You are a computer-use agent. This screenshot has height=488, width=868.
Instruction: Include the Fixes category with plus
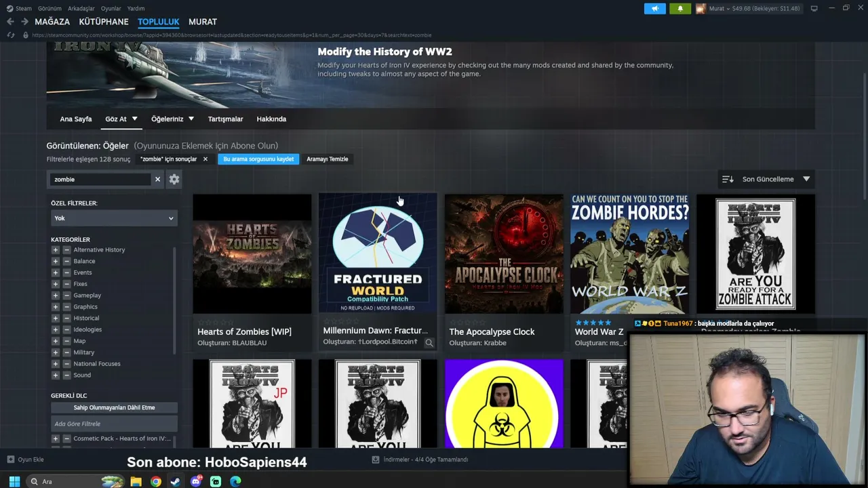[x=56, y=284]
